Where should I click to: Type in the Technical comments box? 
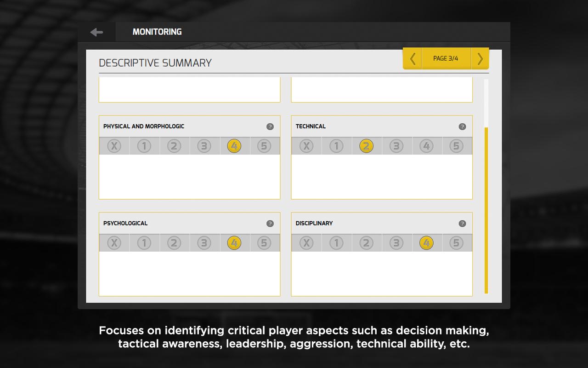[382, 177]
